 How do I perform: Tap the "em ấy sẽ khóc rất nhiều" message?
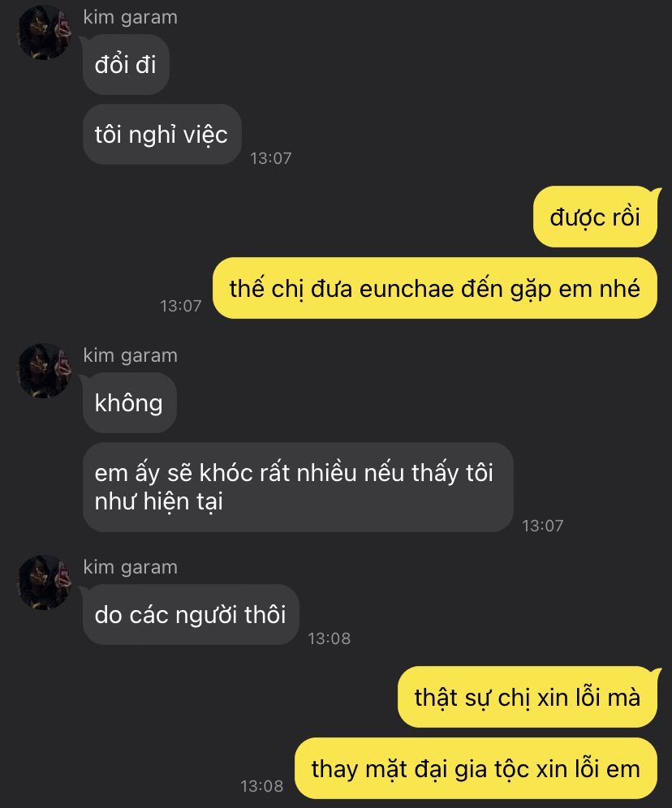click(298, 488)
